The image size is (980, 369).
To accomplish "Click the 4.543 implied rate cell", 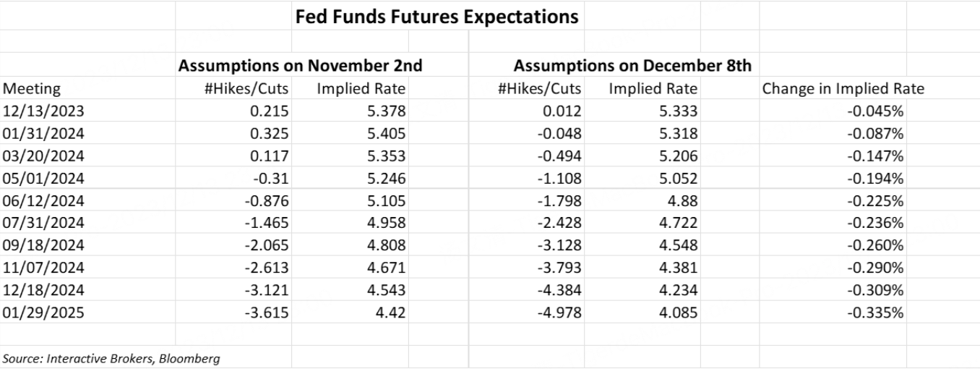I will coord(386,291).
